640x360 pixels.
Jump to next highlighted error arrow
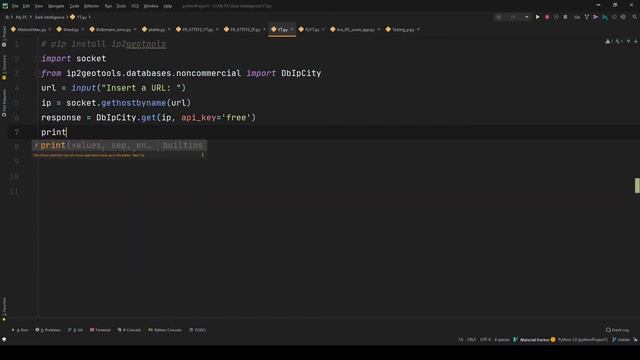pos(636,41)
